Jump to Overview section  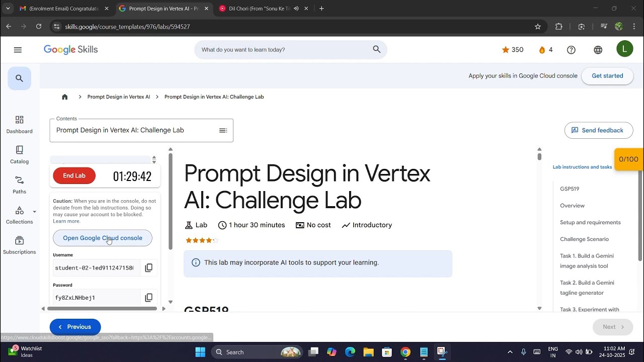click(x=572, y=206)
